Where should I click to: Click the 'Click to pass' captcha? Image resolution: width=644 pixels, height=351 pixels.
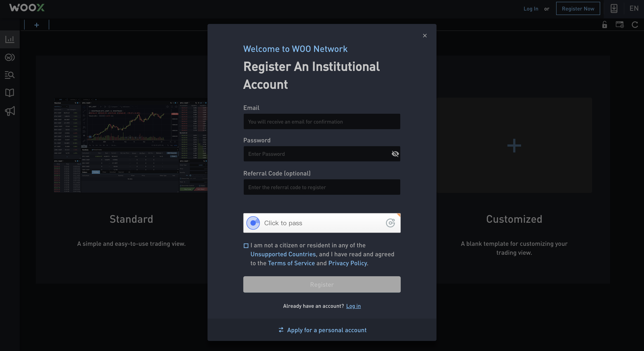322,223
